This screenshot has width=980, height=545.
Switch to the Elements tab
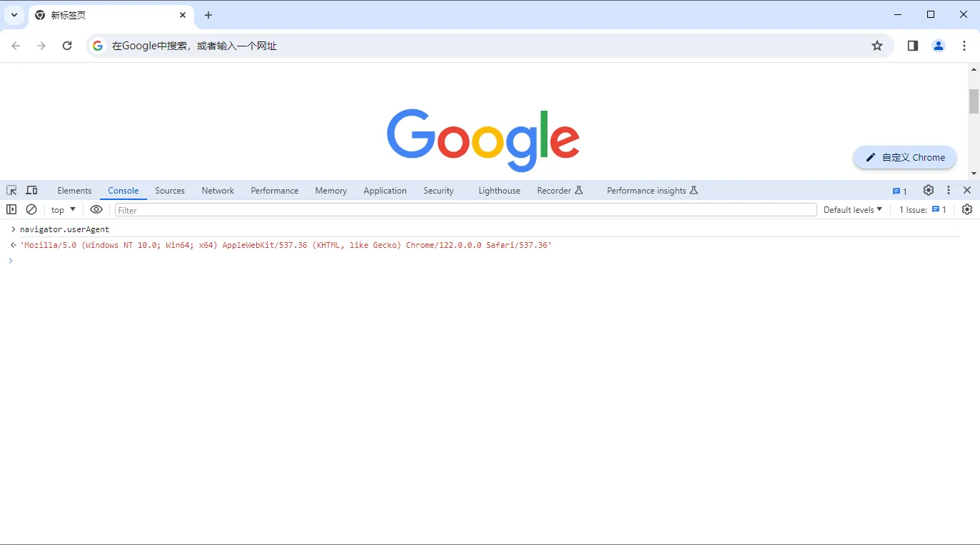point(74,191)
